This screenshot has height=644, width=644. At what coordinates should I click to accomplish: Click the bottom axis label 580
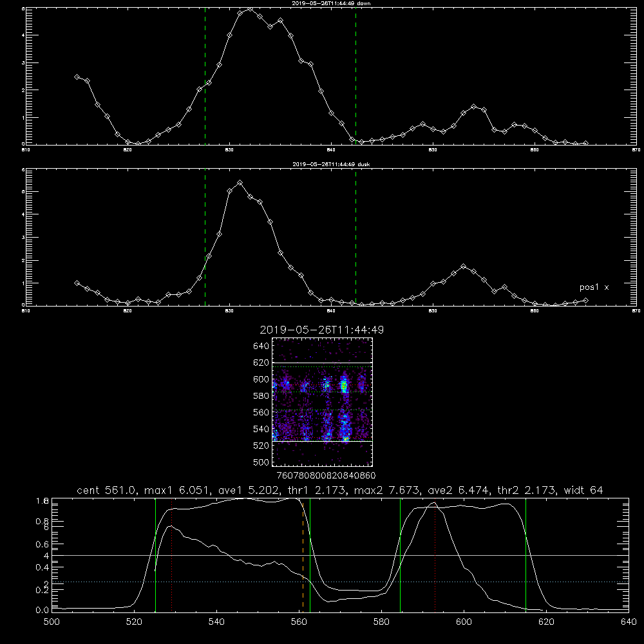[x=381, y=622]
